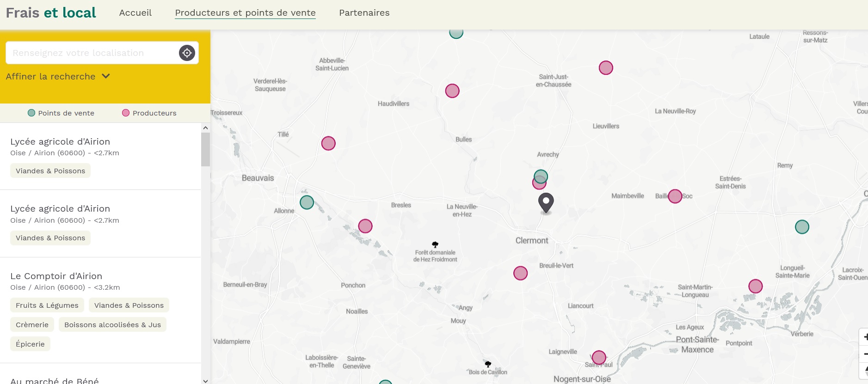Click the green marker near Allonne
The image size is (868, 384).
307,202
